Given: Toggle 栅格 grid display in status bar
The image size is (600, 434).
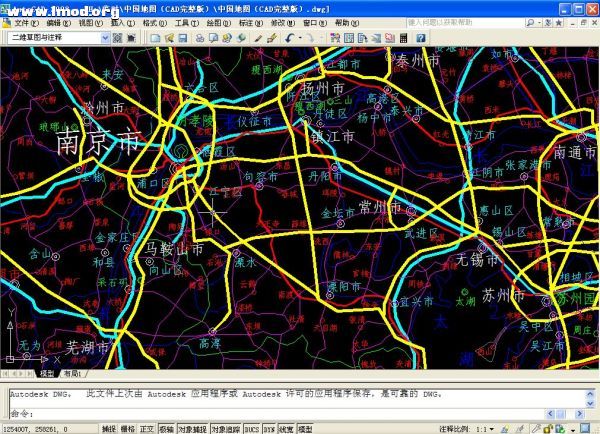Looking at the screenshot, I should coord(128,428).
